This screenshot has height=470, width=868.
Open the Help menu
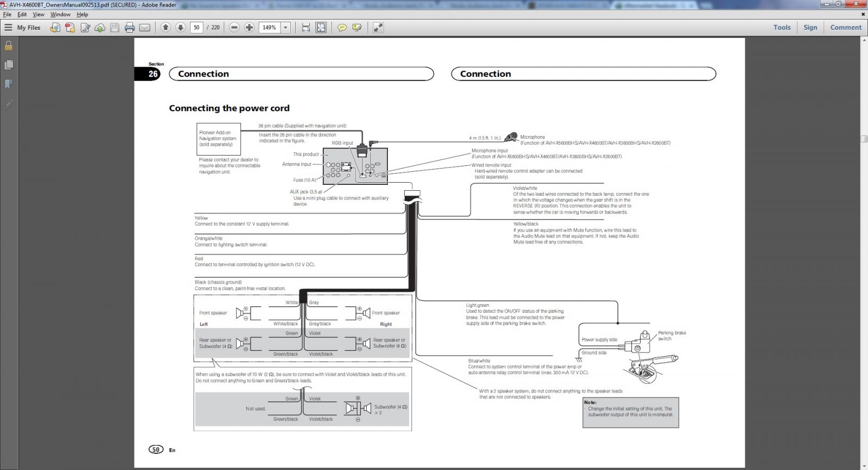82,15
